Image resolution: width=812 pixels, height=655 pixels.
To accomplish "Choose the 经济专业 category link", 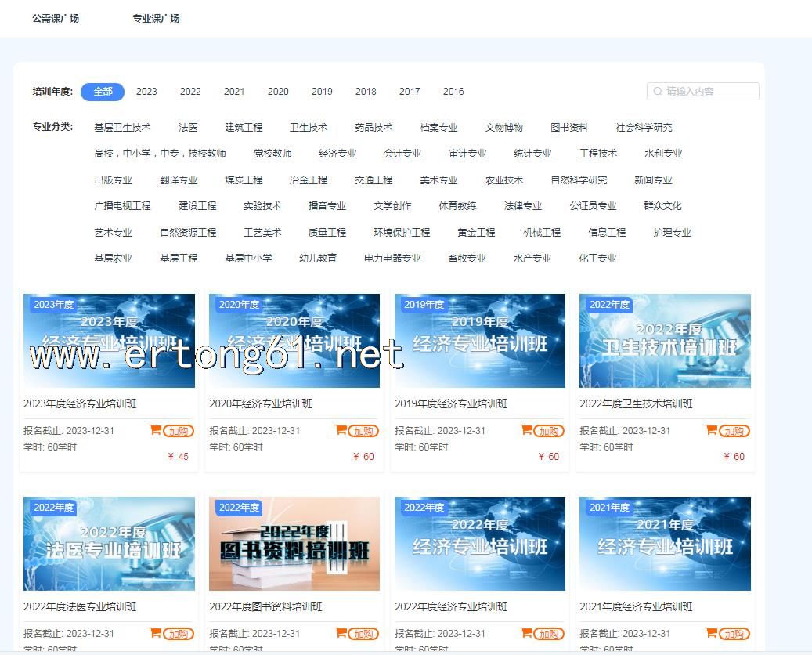I will tap(337, 154).
